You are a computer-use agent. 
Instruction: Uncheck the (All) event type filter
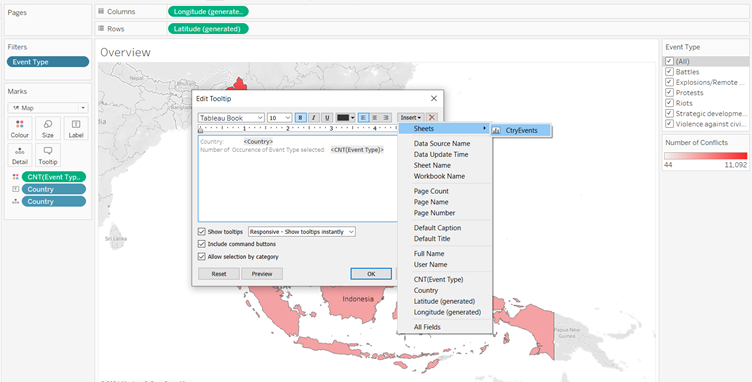pyautogui.click(x=670, y=61)
